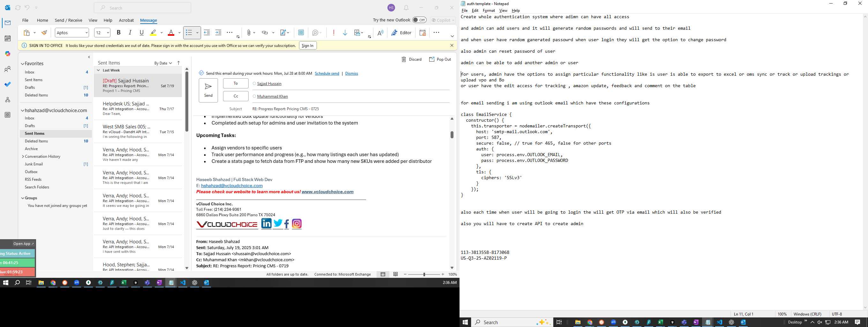Open the People contacts icon in sidebar
The image size is (868, 327).
click(x=7, y=69)
